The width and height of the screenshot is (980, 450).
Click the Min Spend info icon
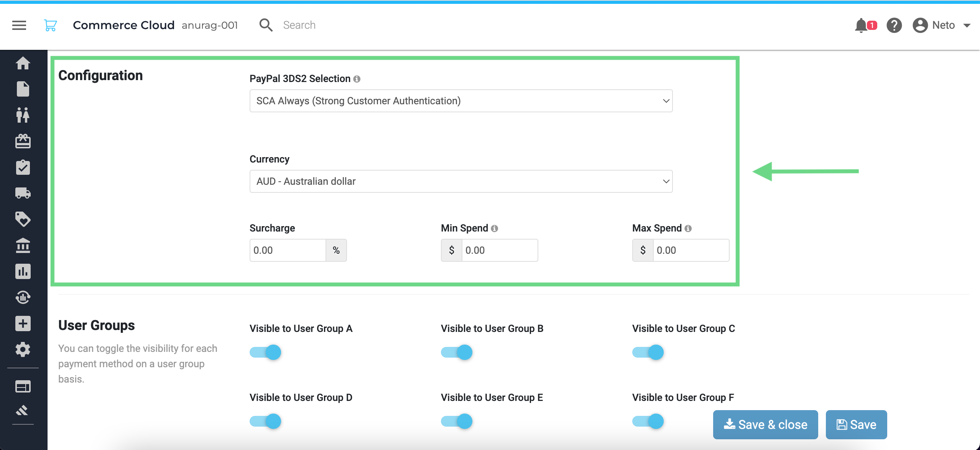(x=495, y=228)
